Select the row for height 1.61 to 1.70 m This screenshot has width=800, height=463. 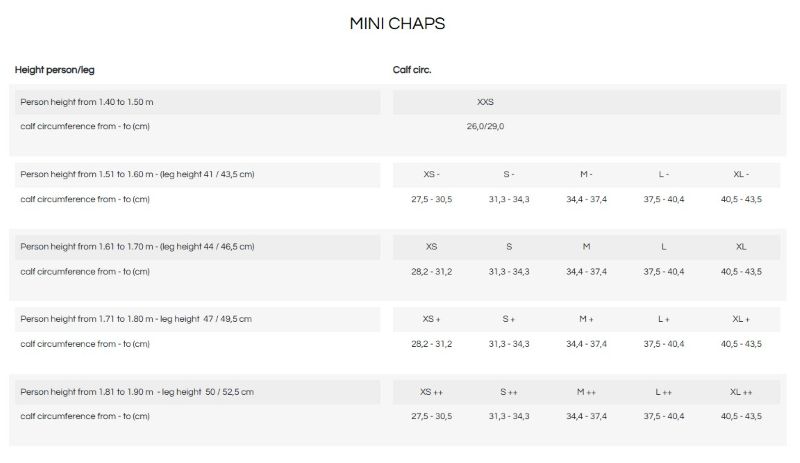[137, 246]
